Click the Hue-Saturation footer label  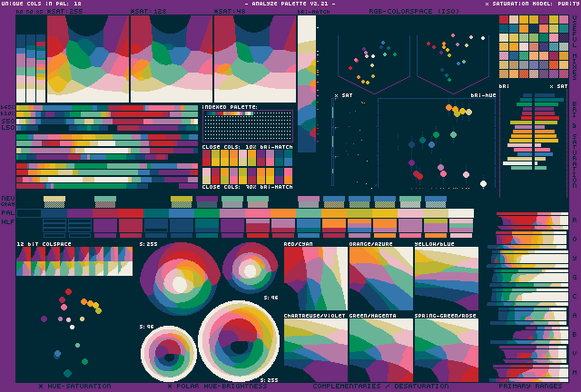75,387
